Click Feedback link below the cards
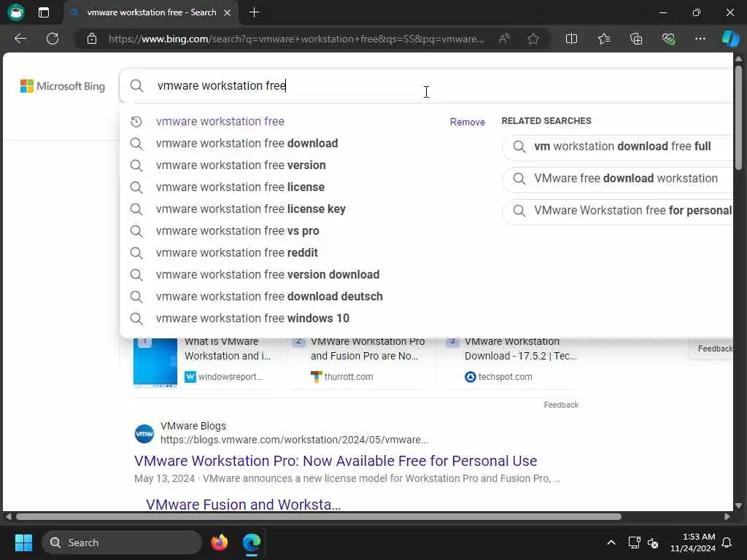 click(x=561, y=405)
